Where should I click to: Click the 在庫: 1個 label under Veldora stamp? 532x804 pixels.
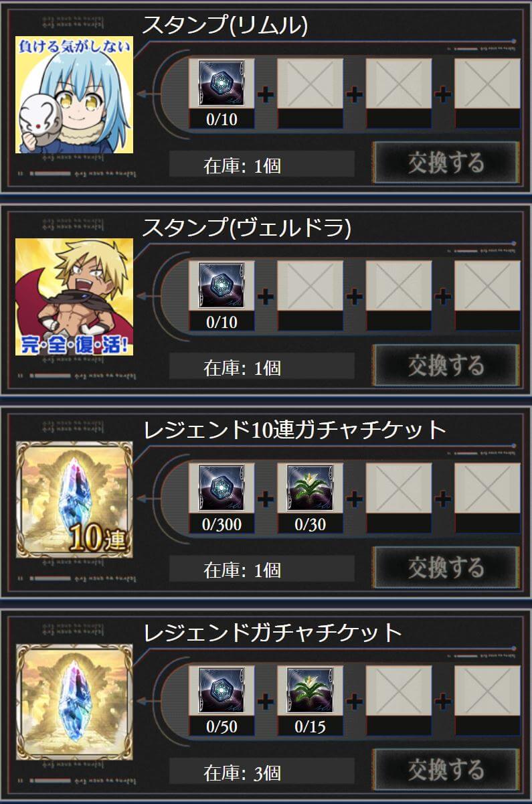click(x=242, y=368)
